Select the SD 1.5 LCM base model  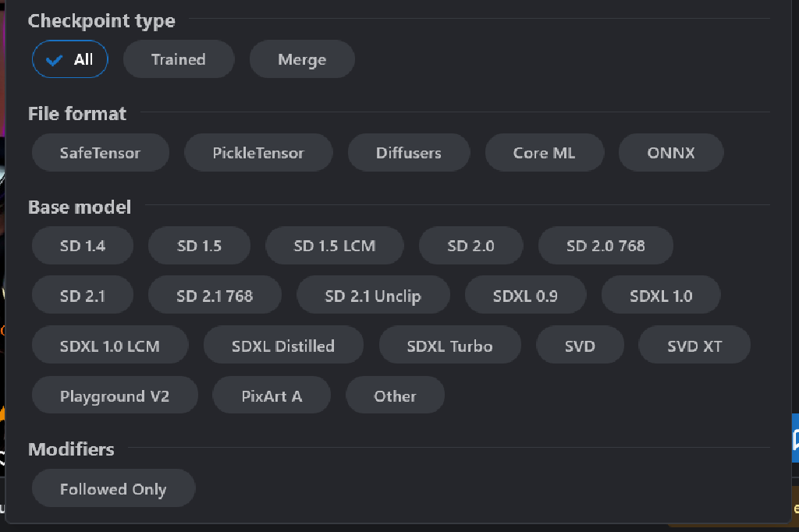click(x=334, y=245)
